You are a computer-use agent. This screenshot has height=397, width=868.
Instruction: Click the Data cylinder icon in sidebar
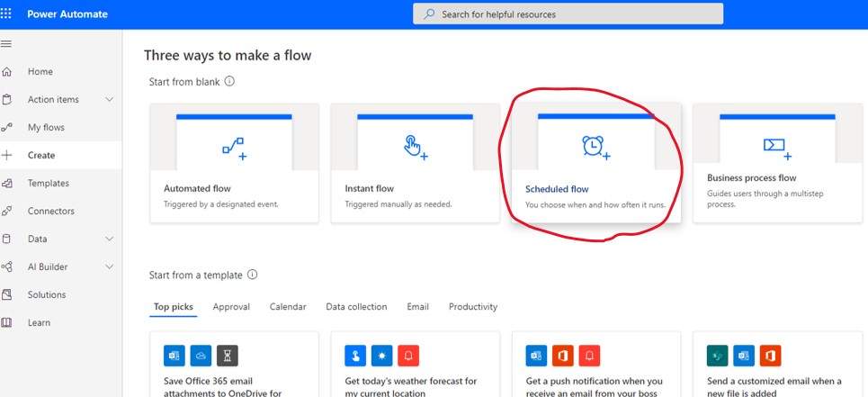click(x=6, y=239)
